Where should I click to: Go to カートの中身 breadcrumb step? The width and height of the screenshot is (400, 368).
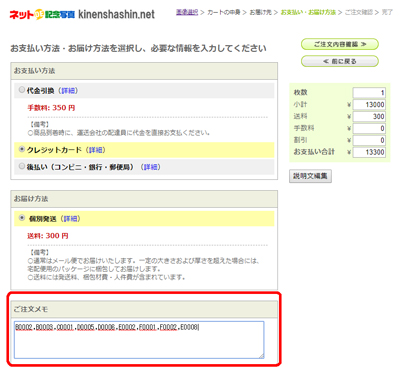(224, 12)
